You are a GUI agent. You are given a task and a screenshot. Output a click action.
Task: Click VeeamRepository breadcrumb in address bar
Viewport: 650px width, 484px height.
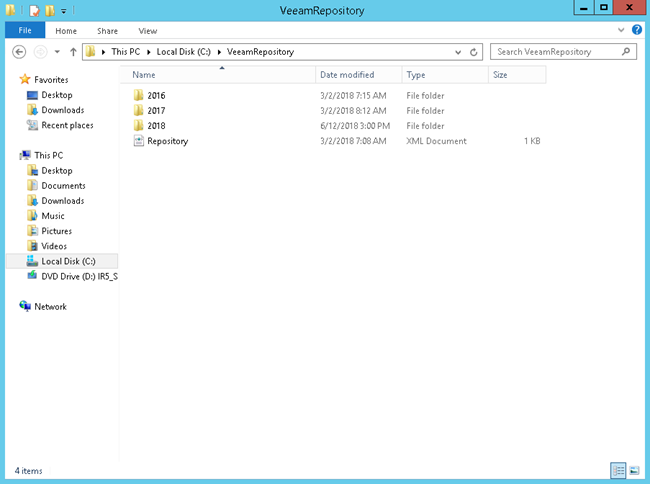pos(260,52)
